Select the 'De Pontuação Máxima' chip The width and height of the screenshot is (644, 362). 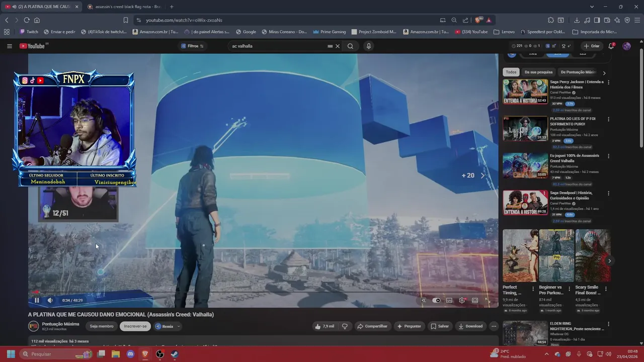pyautogui.click(x=578, y=72)
